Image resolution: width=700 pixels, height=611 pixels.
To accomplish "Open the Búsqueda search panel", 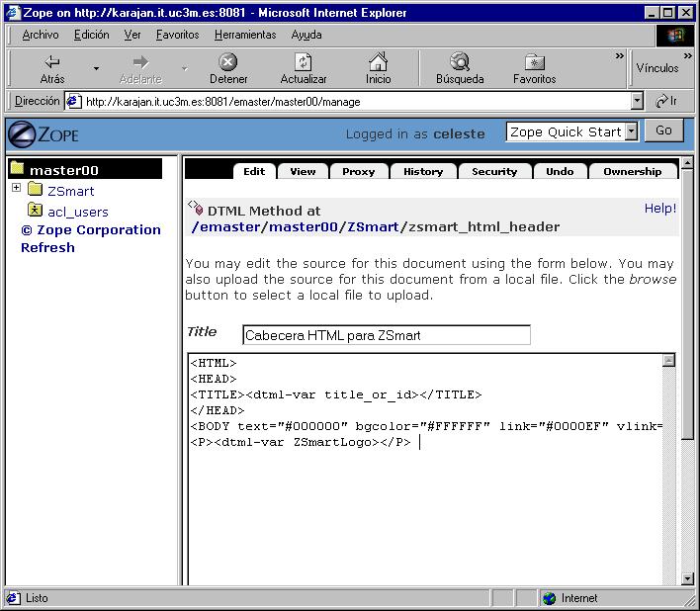I will point(460,69).
